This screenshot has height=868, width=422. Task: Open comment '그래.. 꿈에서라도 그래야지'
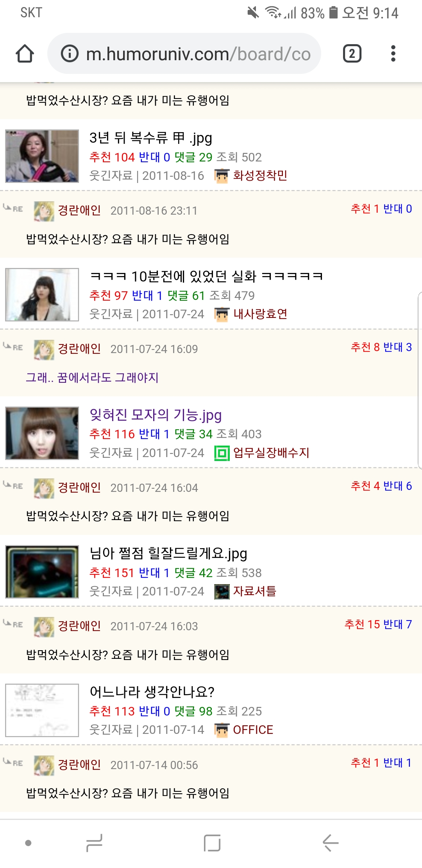coord(92,378)
